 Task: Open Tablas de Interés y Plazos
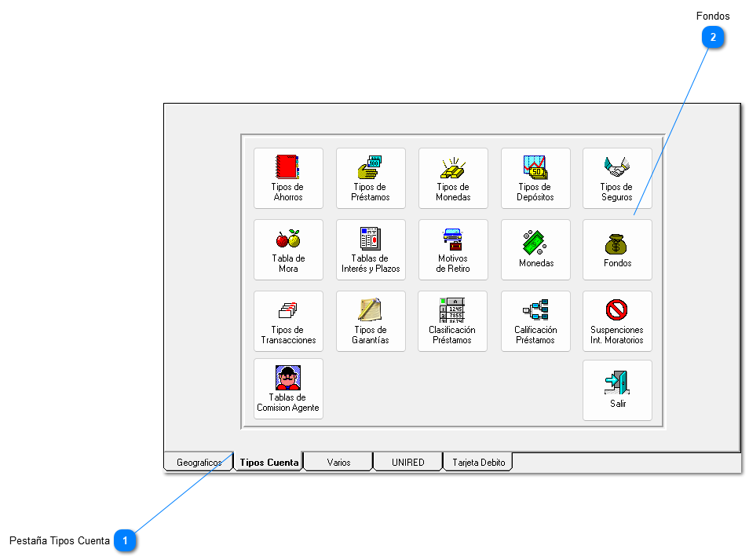pos(371,249)
